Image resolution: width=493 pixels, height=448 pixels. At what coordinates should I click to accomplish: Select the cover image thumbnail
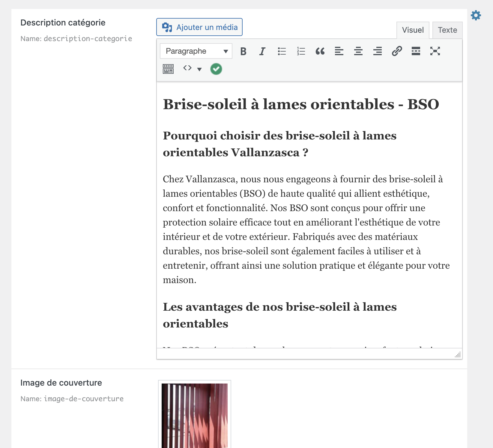[195, 415]
